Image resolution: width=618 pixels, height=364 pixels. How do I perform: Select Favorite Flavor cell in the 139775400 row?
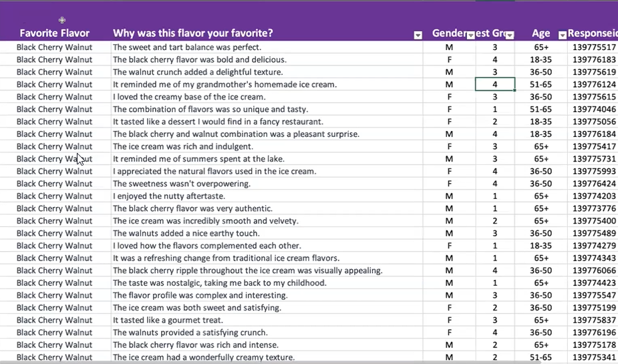coord(55,221)
